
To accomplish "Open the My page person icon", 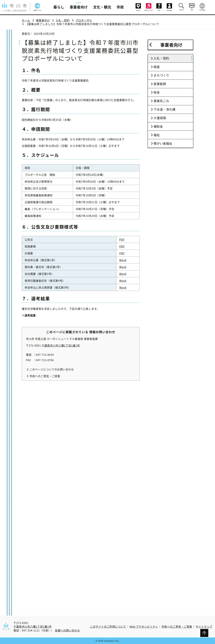I will 169,7.
